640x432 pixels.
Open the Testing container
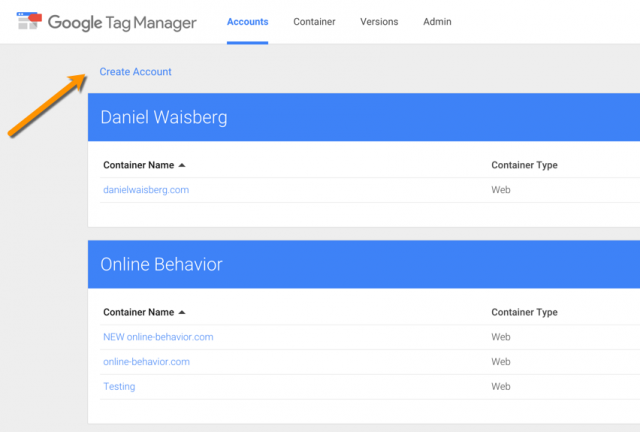pyautogui.click(x=119, y=386)
